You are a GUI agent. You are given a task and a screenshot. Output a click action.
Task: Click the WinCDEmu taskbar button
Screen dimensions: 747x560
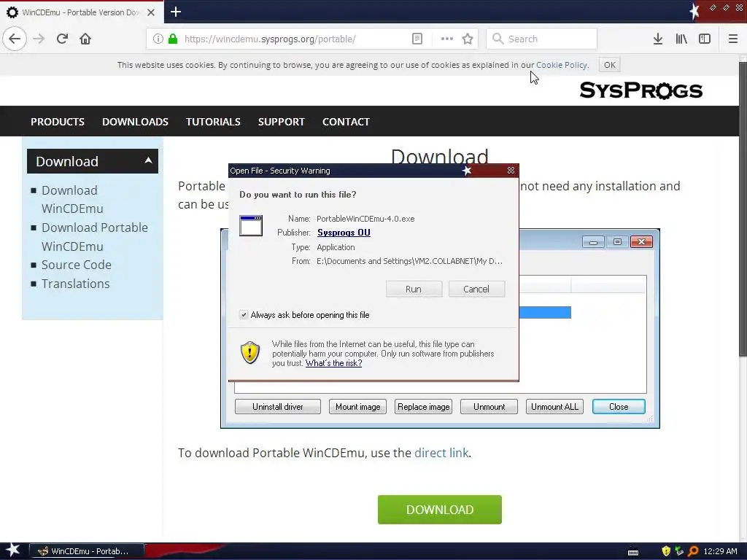(87, 551)
